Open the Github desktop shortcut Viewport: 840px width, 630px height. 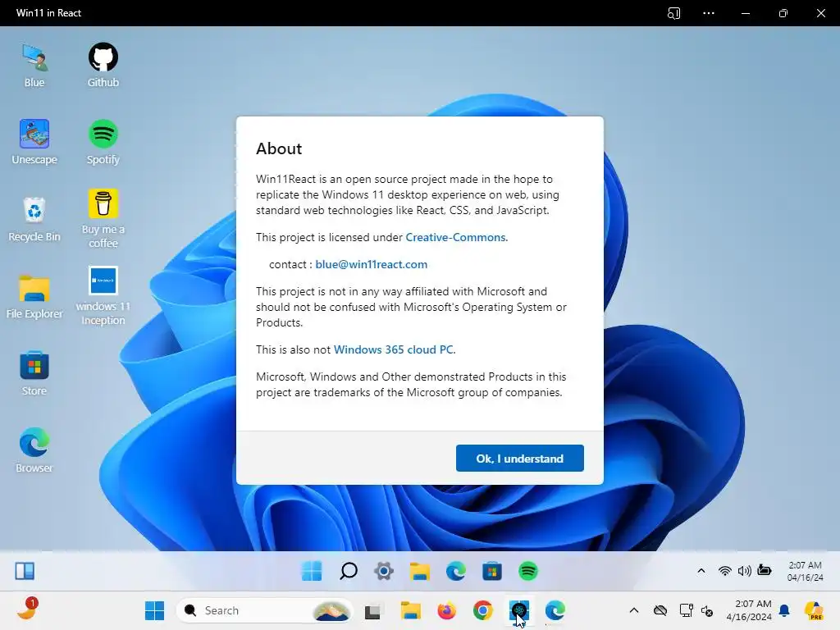pyautogui.click(x=103, y=66)
